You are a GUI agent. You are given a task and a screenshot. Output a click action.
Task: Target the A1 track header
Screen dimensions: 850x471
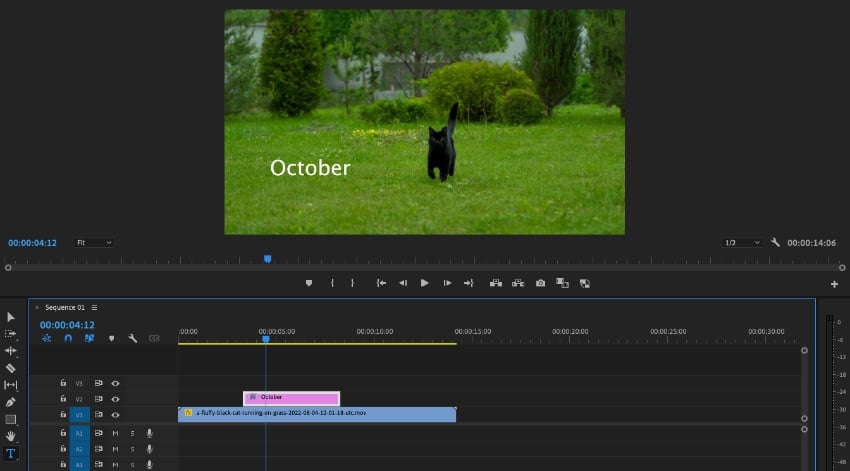79,433
